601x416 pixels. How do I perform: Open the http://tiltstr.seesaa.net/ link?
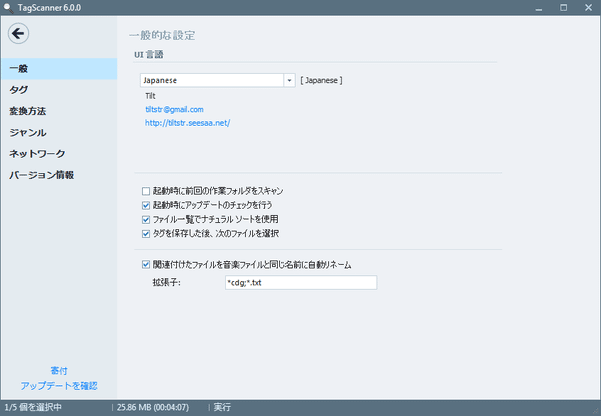click(187, 123)
